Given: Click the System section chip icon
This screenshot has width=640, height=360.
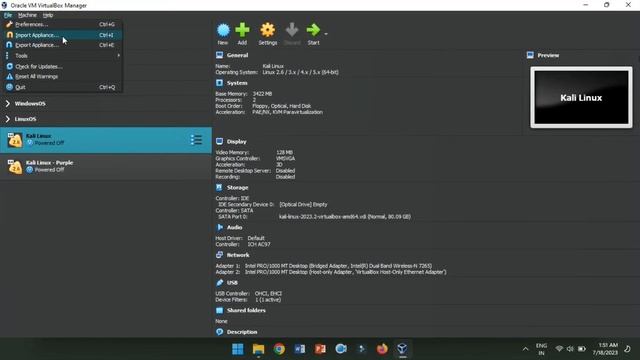Looking at the screenshot, I should coord(220,83).
